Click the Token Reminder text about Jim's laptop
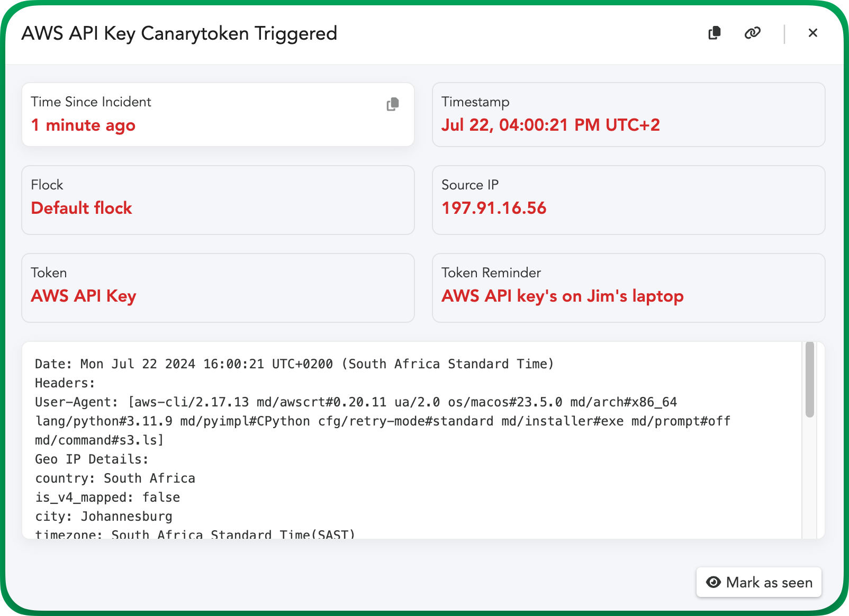The width and height of the screenshot is (849, 616). pyautogui.click(x=562, y=296)
